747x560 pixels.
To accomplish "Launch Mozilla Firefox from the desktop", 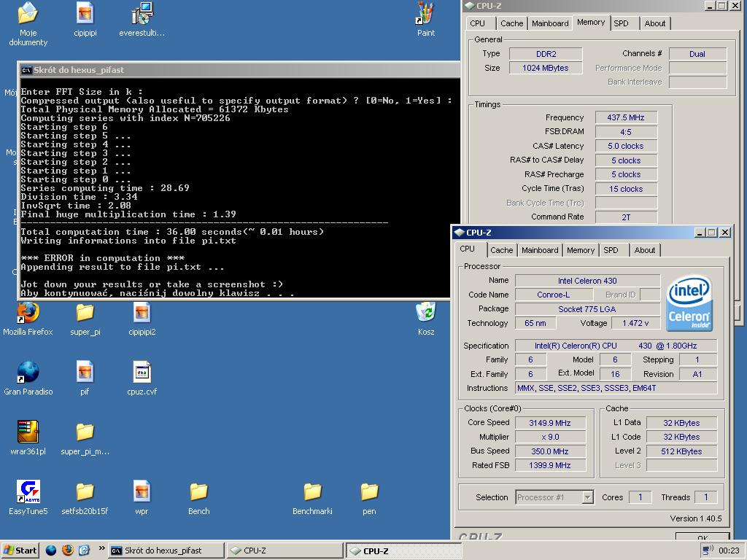I will pyautogui.click(x=28, y=312).
